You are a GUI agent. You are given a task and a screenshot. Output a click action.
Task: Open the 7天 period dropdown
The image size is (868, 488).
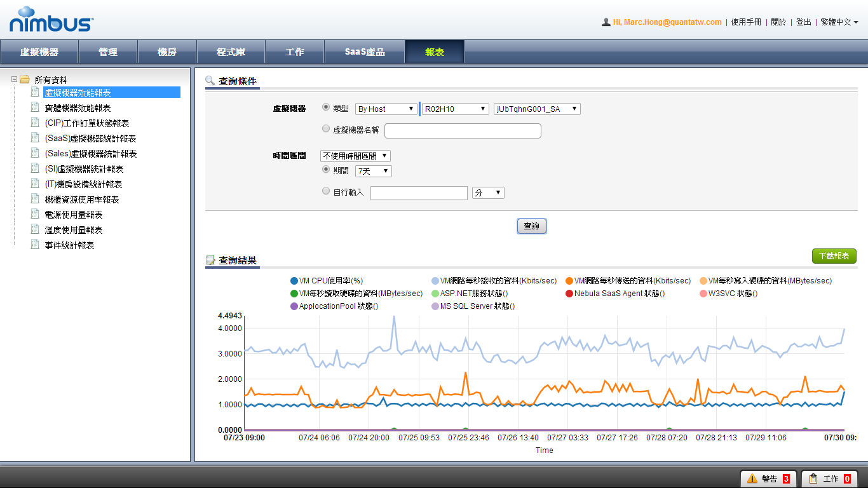point(373,171)
